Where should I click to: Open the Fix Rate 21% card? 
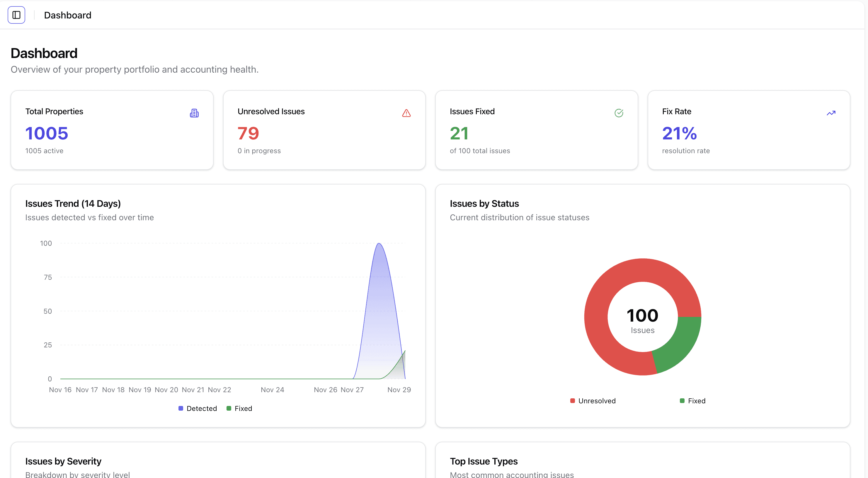(749, 130)
